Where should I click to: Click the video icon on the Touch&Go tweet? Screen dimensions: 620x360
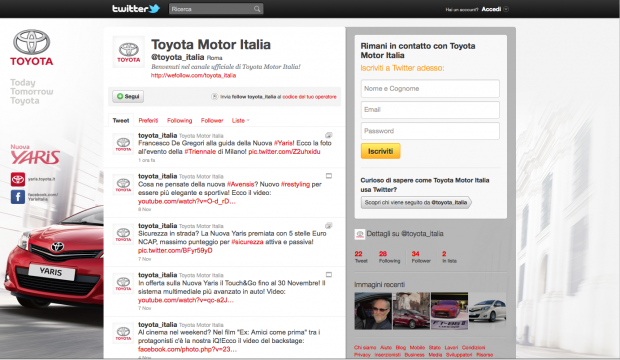point(329,275)
